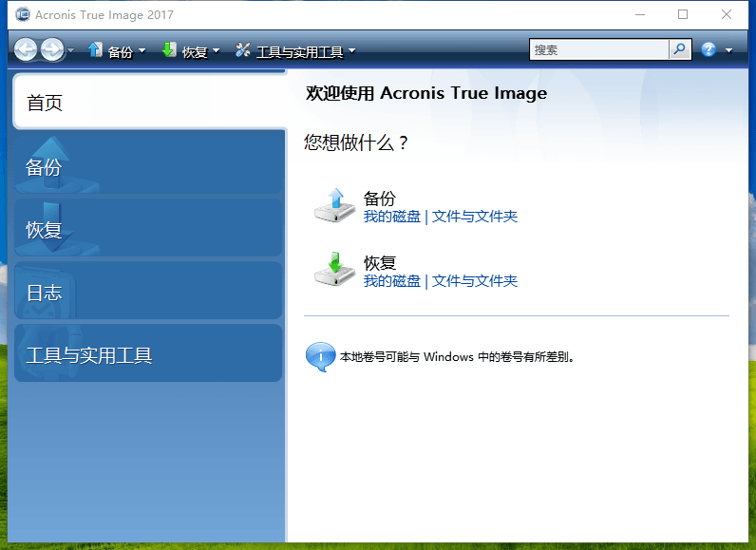Open 我的磁盘 link under 备份
Viewport: 756px width, 550px height.
point(392,217)
